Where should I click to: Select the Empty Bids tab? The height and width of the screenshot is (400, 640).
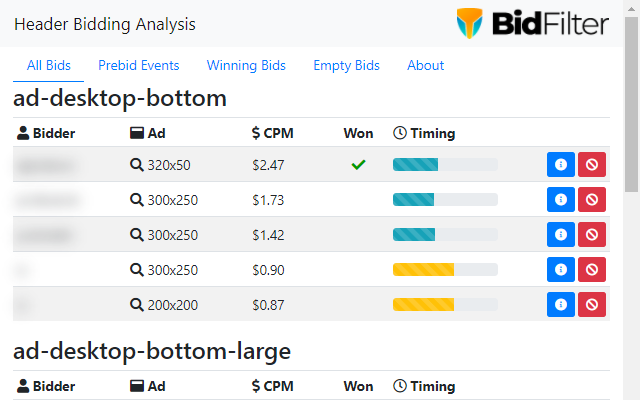346,65
